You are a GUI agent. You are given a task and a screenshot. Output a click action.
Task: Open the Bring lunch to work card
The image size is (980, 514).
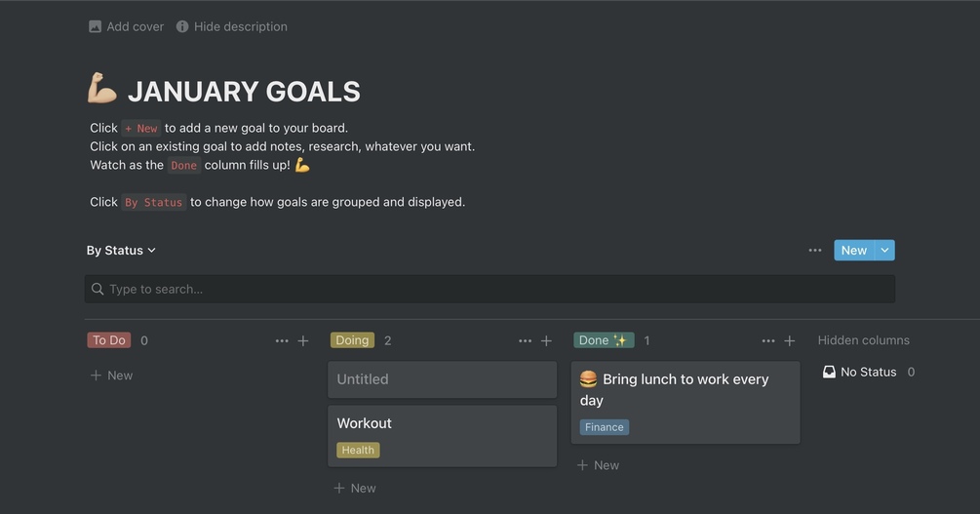point(685,389)
